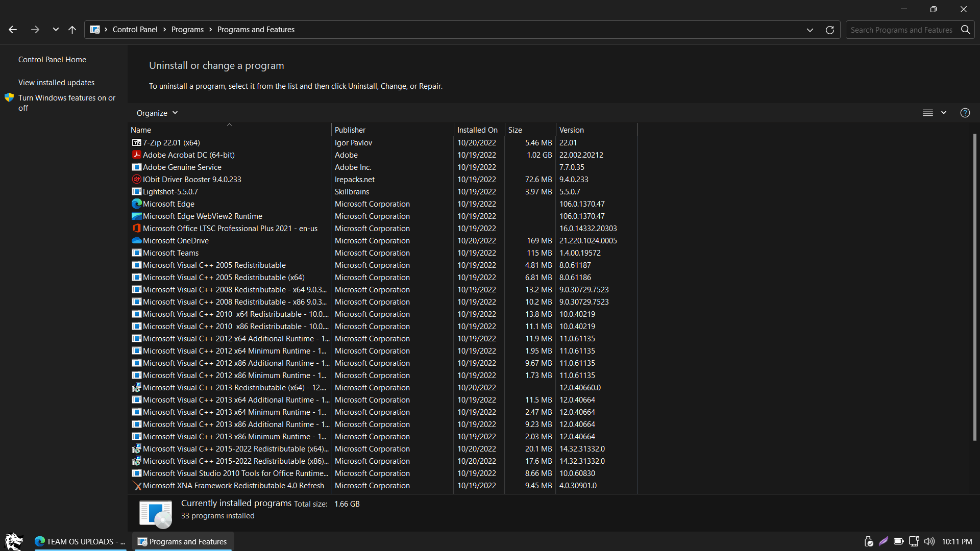Image resolution: width=980 pixels, height=551 pixels.
Task: Click the Refresh icon in the address bar
Action: (x=830, y=30)
